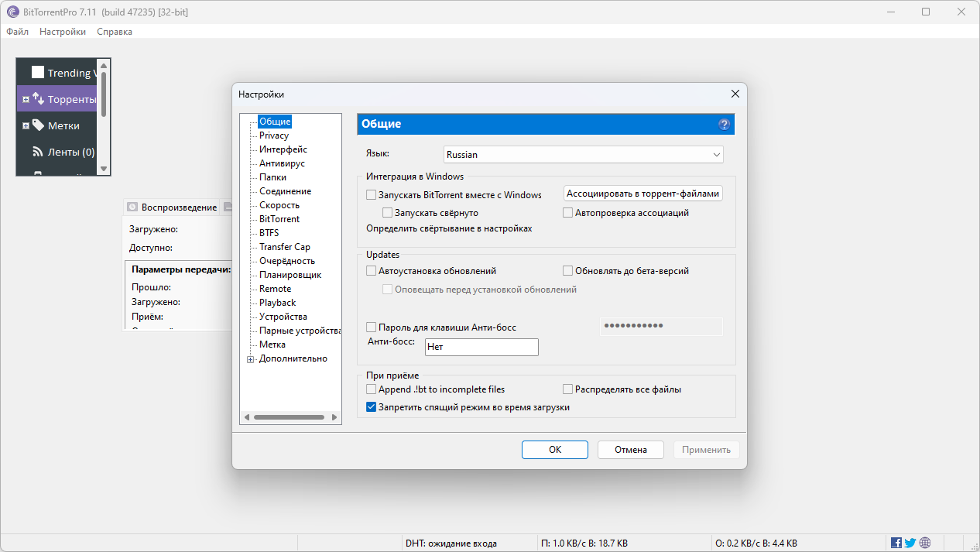
Task: Select Интерфейс settings category
Action: [x=283, y=149]
